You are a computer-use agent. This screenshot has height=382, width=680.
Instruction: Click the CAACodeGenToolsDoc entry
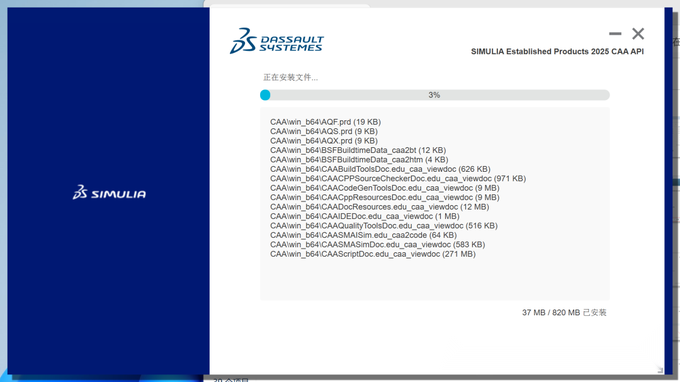(x=385, y=188)
